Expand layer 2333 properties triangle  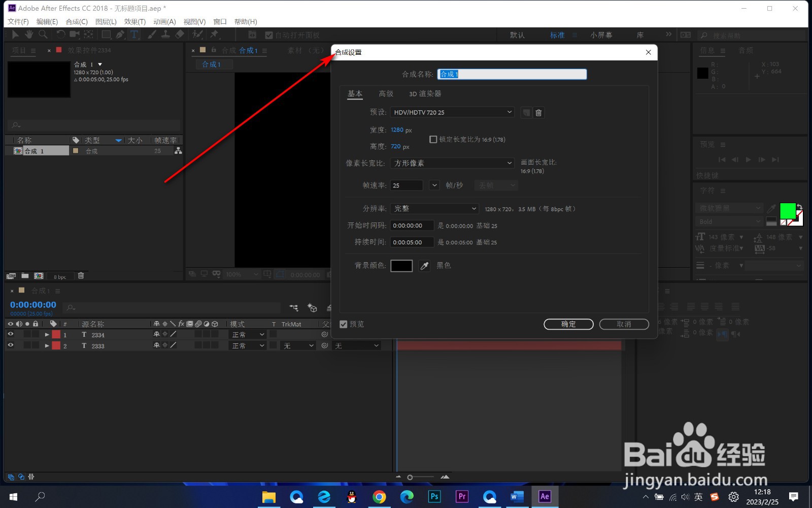tap(47, 346)
